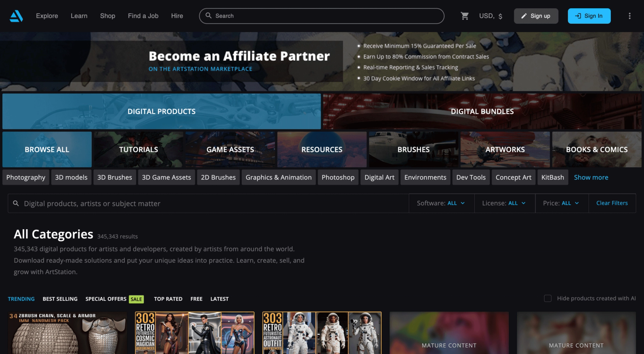Image resolution: width=644 pixels, height=354 pixels.
Task: Click the Sign In arrow button
Action: (589, 16)
